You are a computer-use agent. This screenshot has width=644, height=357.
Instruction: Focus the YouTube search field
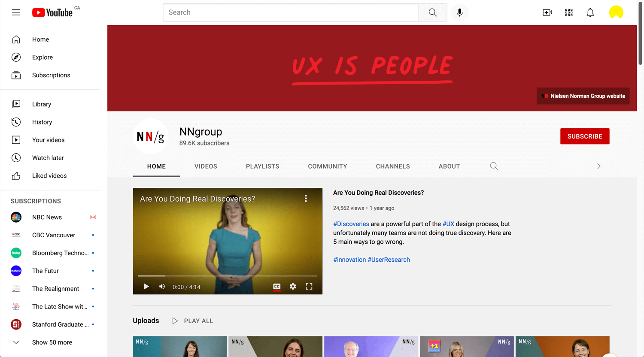(x=291, y=12)
